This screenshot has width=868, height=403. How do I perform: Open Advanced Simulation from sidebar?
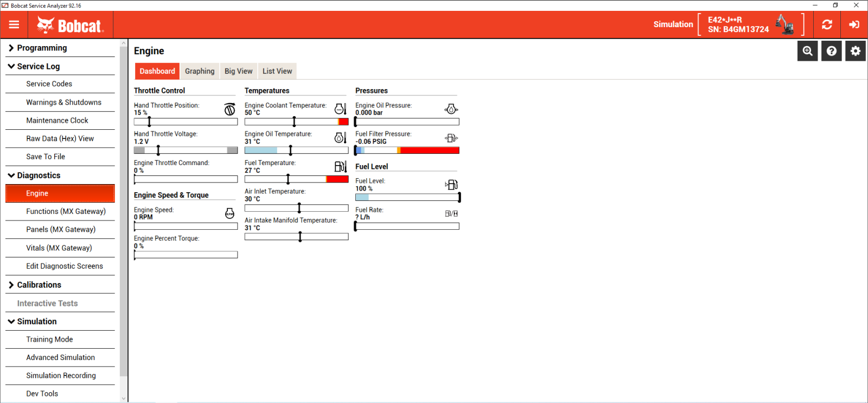pos(60,357)
